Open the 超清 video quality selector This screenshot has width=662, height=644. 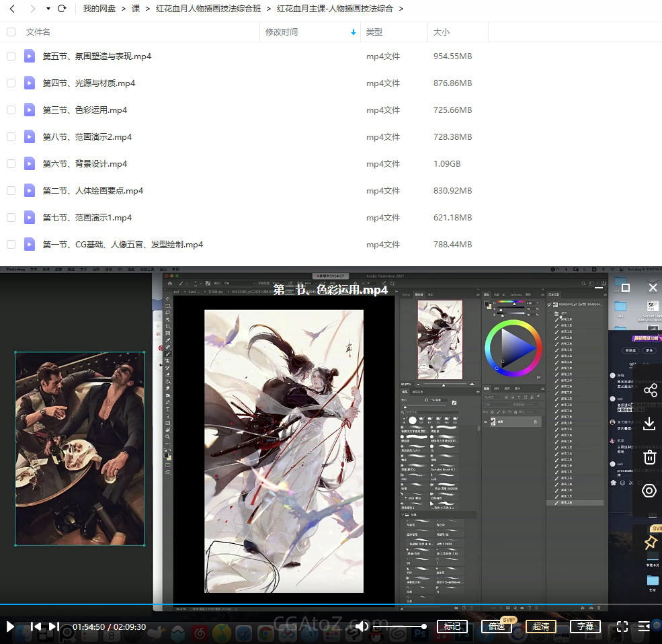(540, 627)
